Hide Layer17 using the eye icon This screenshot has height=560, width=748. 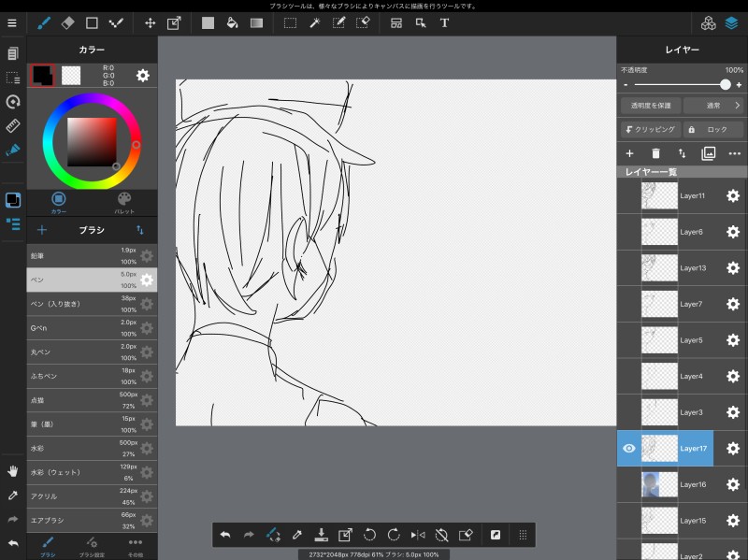click(x=629, y=449)
